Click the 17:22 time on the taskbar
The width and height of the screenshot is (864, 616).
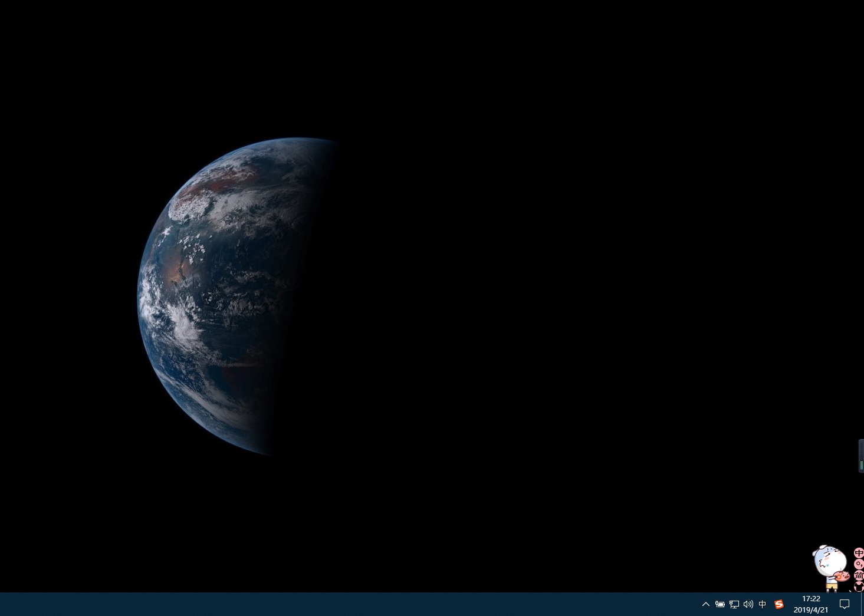tap(811, 599)
